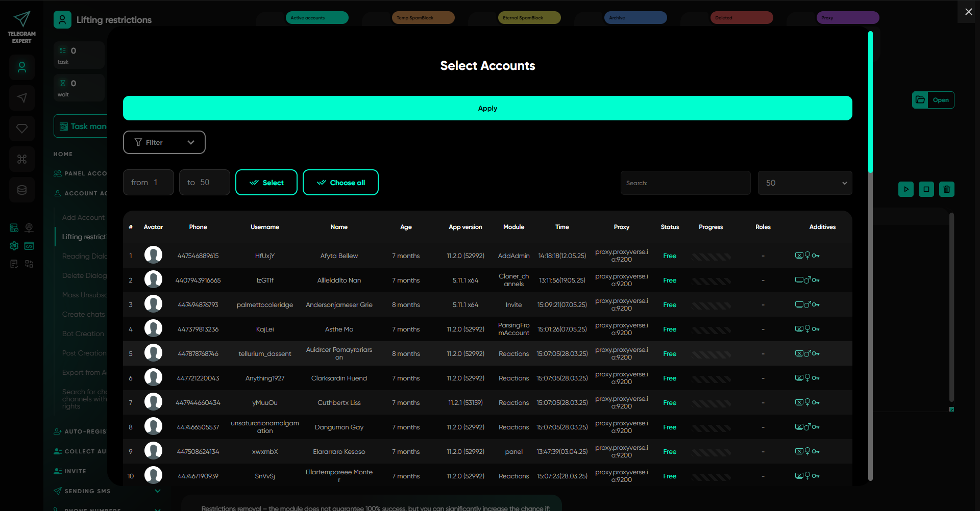
Task: Click the green play button icon
Action: [x=906, y=189]
